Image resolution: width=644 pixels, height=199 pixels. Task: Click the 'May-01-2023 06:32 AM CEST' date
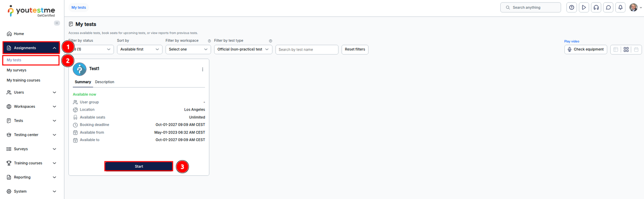tap(180, 133)
